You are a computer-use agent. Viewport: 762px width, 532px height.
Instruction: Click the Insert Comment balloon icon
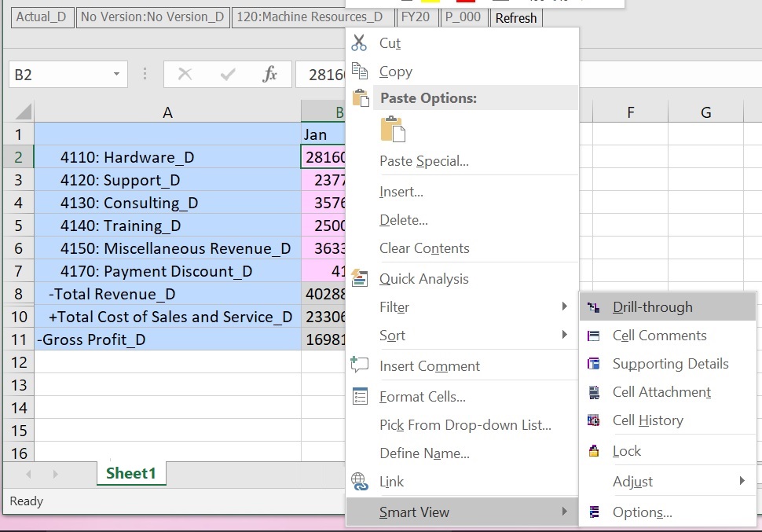(360, 365)
